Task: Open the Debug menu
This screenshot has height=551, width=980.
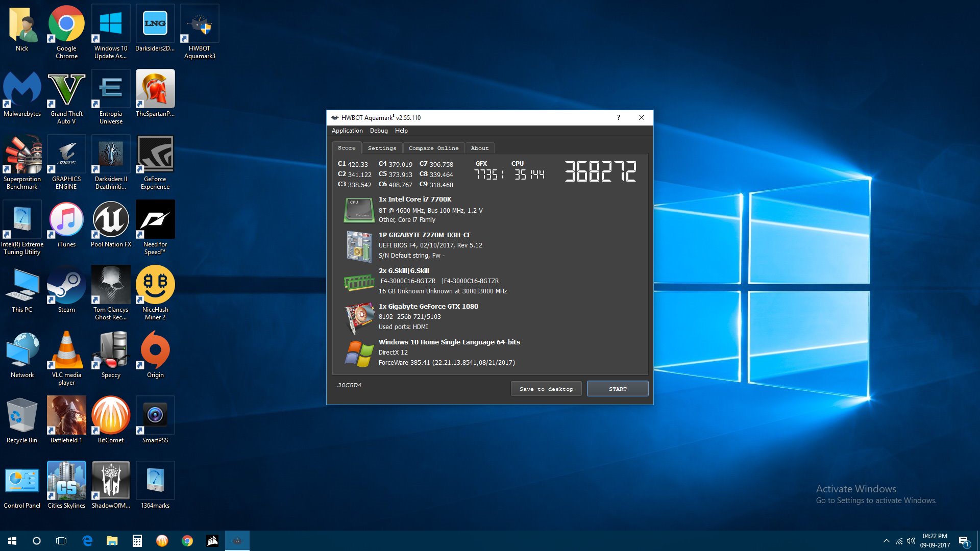Action: pos(379,131)
